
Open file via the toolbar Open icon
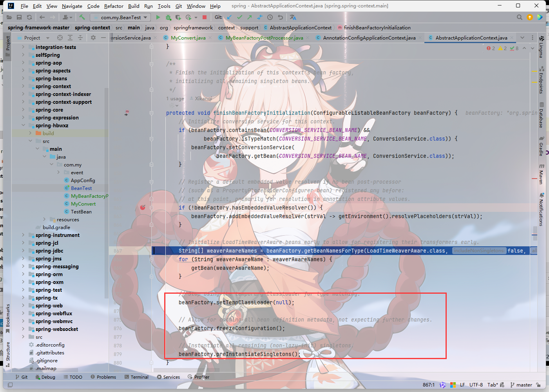tap(9, 17)
